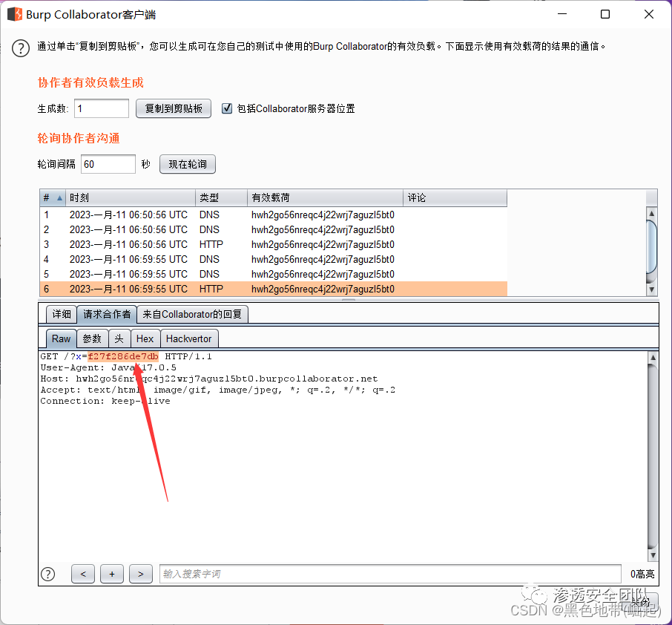Click the help icon next to the search bar
The image size is (672, 625).
pos(48,574)
